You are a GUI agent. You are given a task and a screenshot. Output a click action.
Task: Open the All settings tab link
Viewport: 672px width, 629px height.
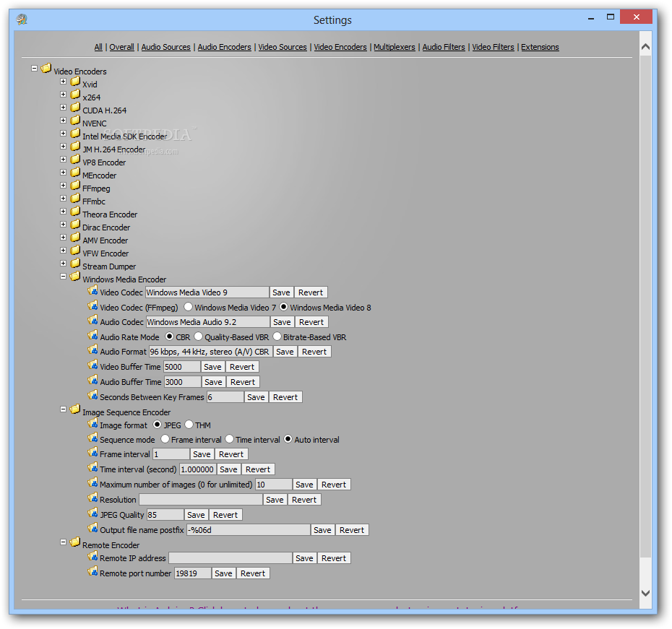(98, 47)
